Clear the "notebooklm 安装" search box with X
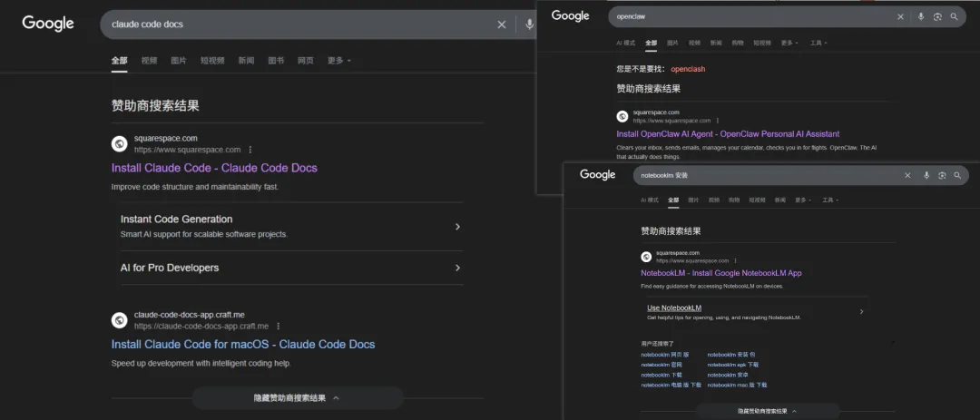The height and width of the screenshot is (420, 980). [x=907, y=175]
